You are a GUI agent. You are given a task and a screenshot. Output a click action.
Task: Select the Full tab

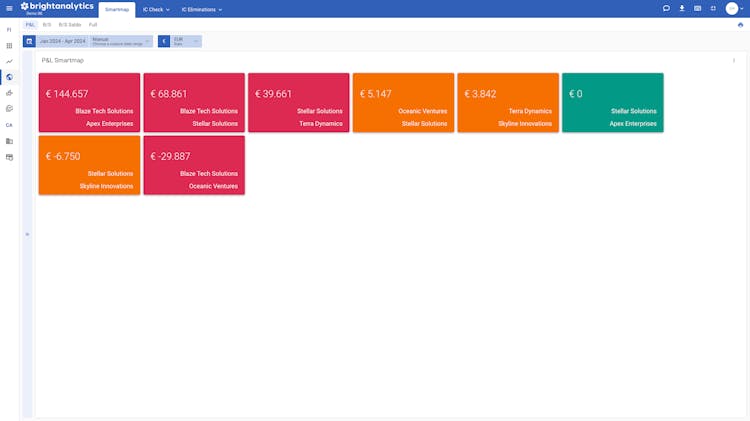tap(93, 24)
